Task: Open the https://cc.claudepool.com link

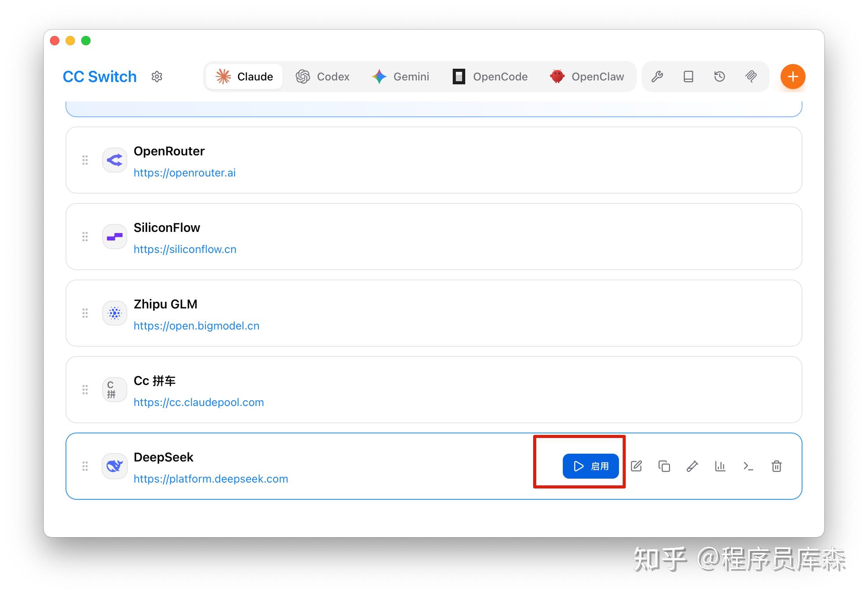Action: pyautogui.click(x=199, y=402)
